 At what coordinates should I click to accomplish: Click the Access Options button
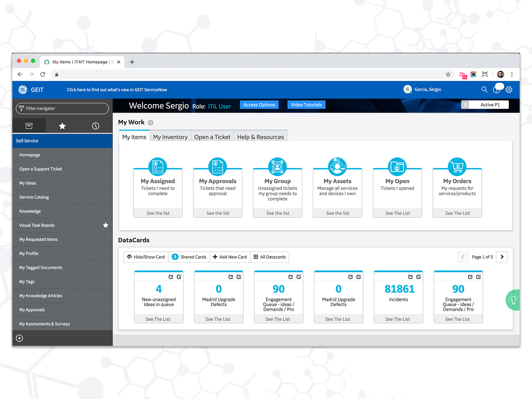[x=259, y=105]
